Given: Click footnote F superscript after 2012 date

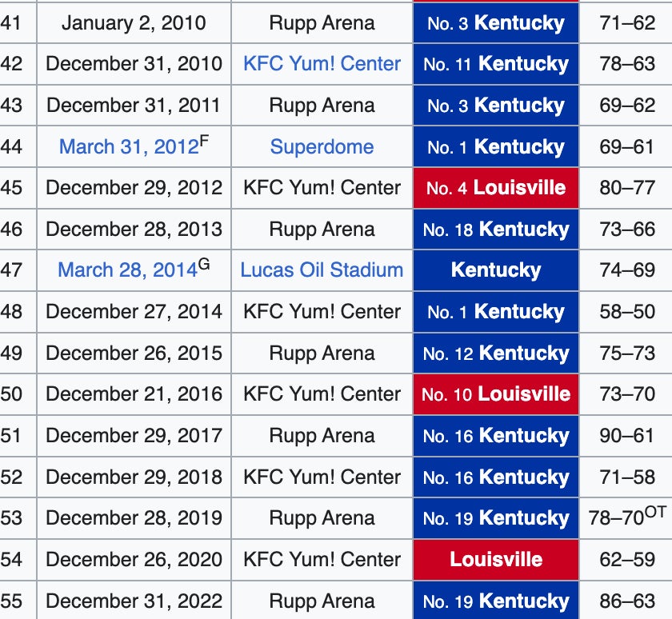Looking at the screenshot, I should (x=204, y=142).
